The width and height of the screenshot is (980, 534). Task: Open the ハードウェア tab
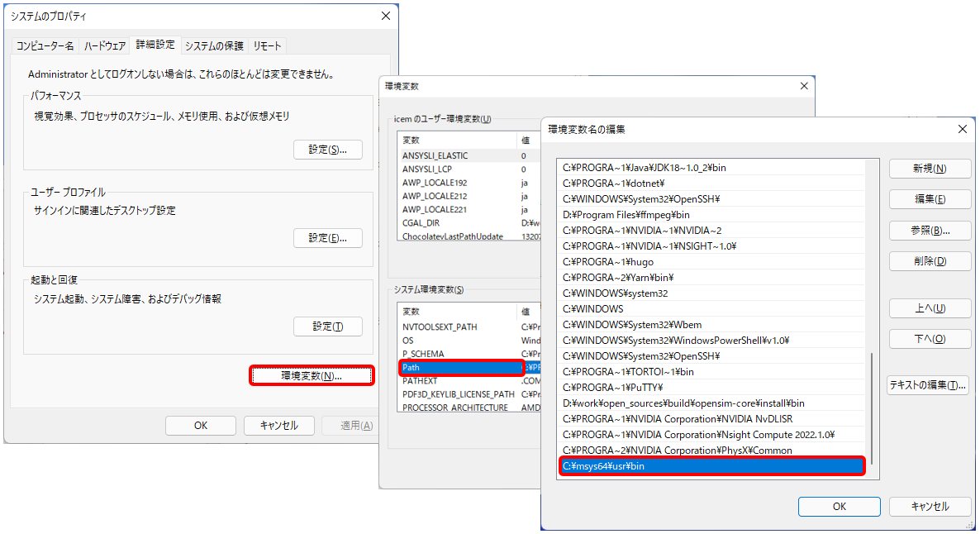105,45
